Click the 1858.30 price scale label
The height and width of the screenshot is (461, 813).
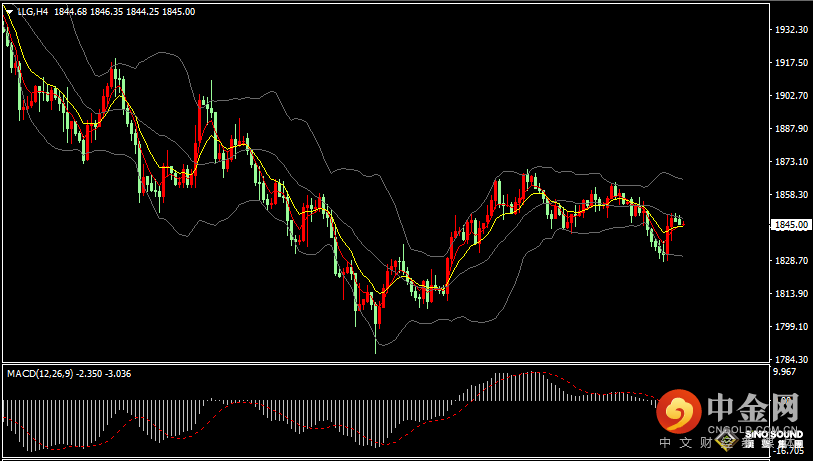(792, 194)
